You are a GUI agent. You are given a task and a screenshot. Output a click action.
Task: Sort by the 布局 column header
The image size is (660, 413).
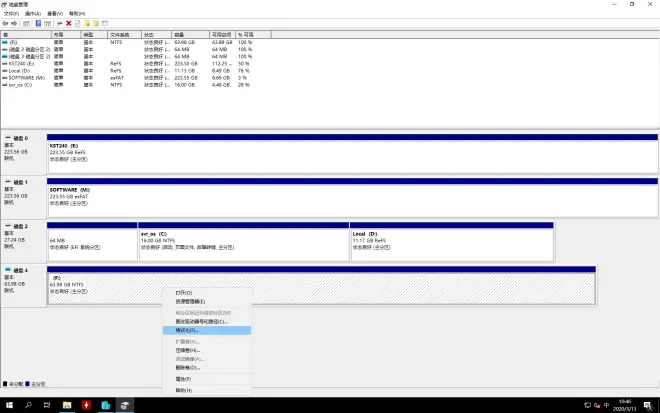pos(66,35)
